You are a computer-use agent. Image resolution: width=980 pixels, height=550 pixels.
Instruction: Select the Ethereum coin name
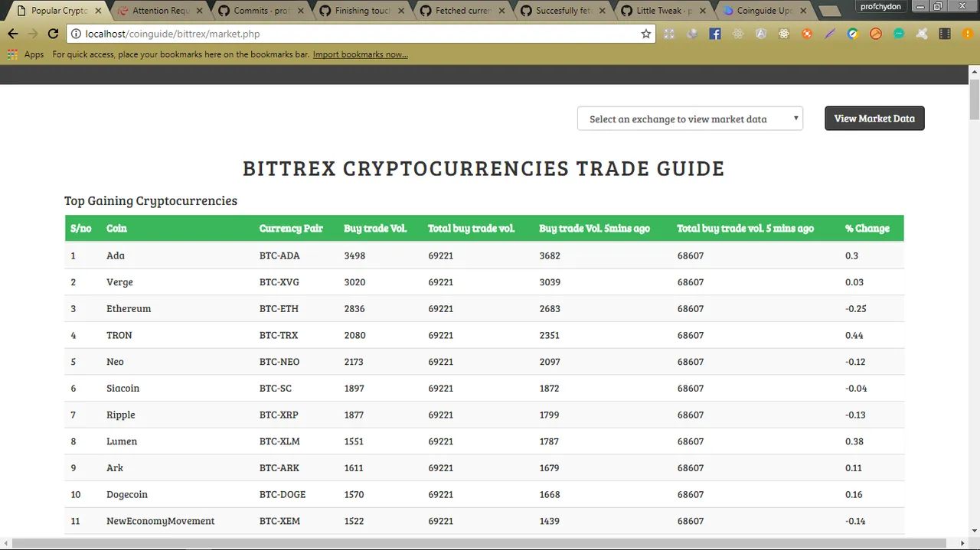129,309
